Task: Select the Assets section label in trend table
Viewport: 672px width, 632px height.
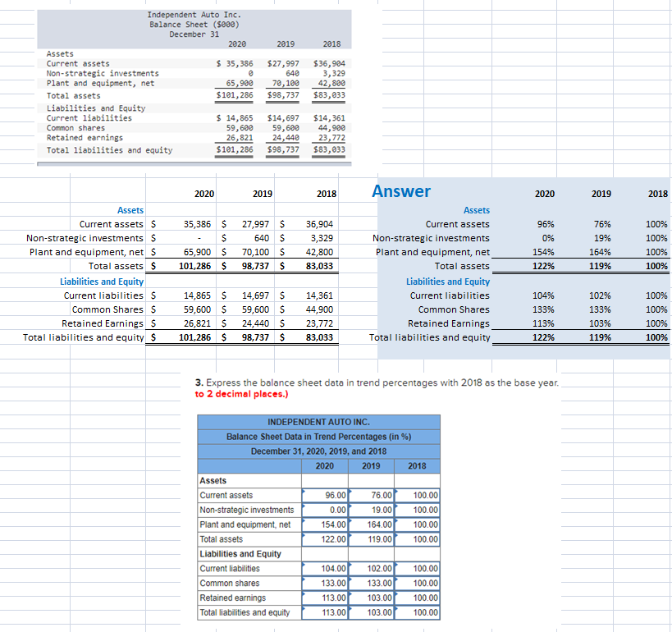Action: pyautogui.click(x=213, y=480)
